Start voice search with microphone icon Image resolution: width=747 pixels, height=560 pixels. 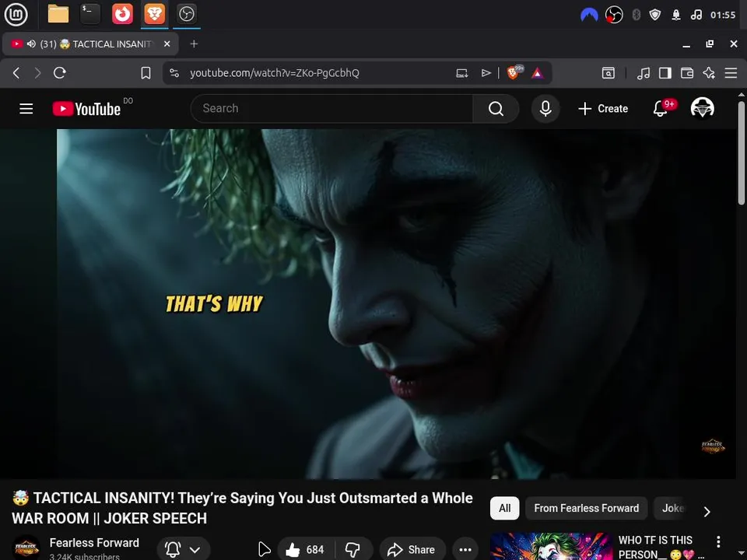(x=545, y=109)
